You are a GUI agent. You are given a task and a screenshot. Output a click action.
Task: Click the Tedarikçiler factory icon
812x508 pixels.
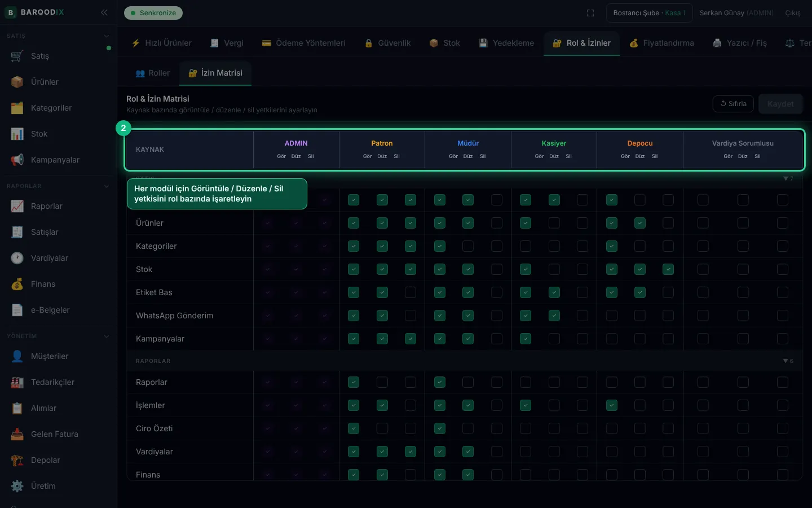click(17, 382)
